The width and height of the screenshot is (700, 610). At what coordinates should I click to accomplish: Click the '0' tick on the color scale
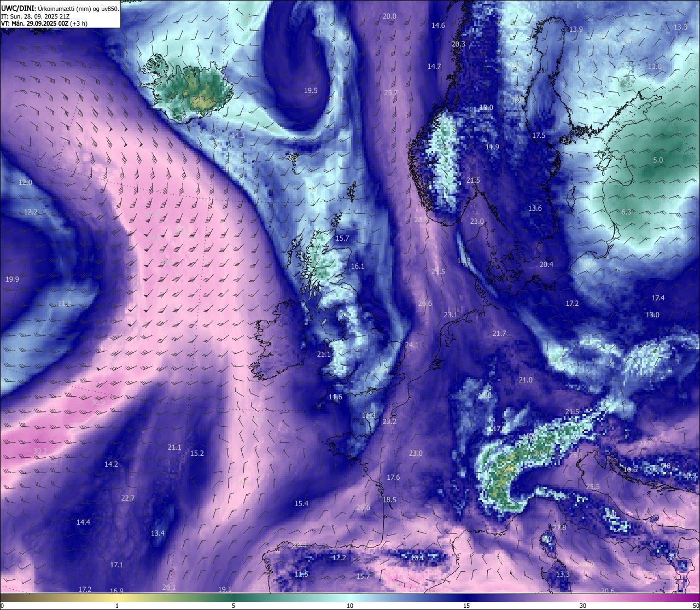(2, 606)
